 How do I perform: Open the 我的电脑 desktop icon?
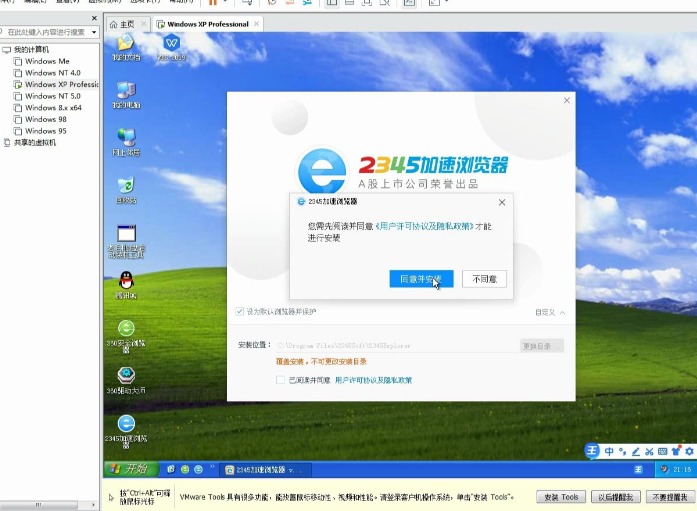coord(126,95)
